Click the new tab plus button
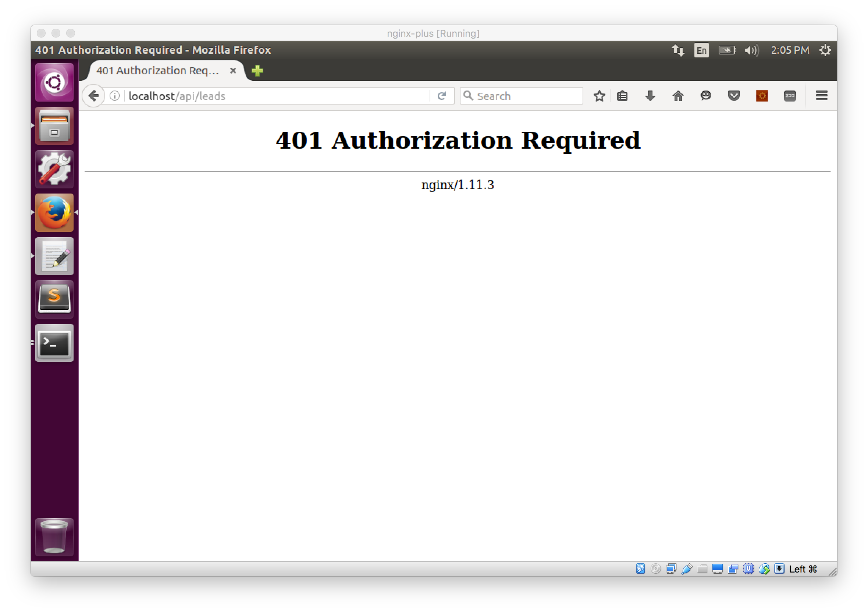868x613 pixels. click(x=259, y=70)
